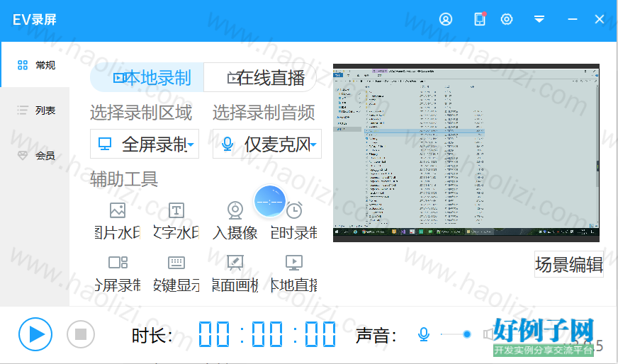
Task: Open the 图片水印 image watermark tool
Action: [118, 221]
